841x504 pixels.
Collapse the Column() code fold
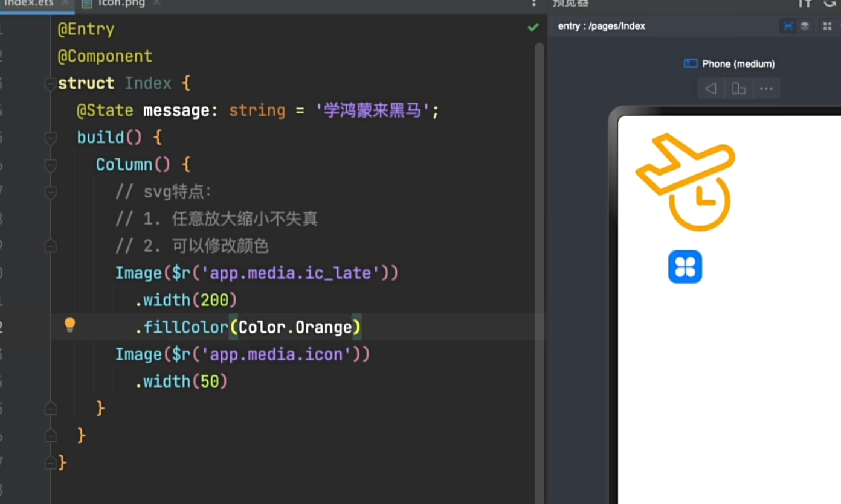coord(51,165)
